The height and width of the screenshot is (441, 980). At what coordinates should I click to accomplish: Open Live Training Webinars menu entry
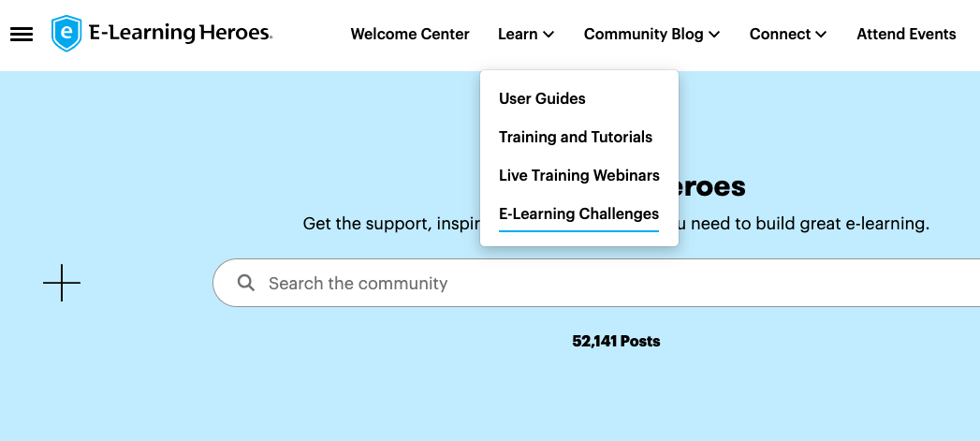point(578,175)
